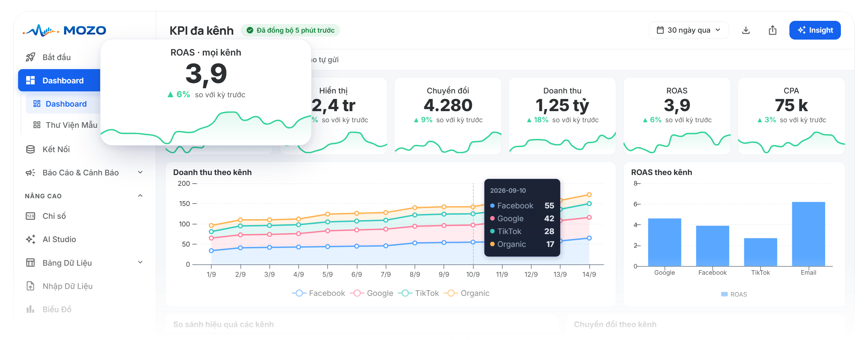
Task: Click the calendar icon in date picker
Action: (660, 30)
